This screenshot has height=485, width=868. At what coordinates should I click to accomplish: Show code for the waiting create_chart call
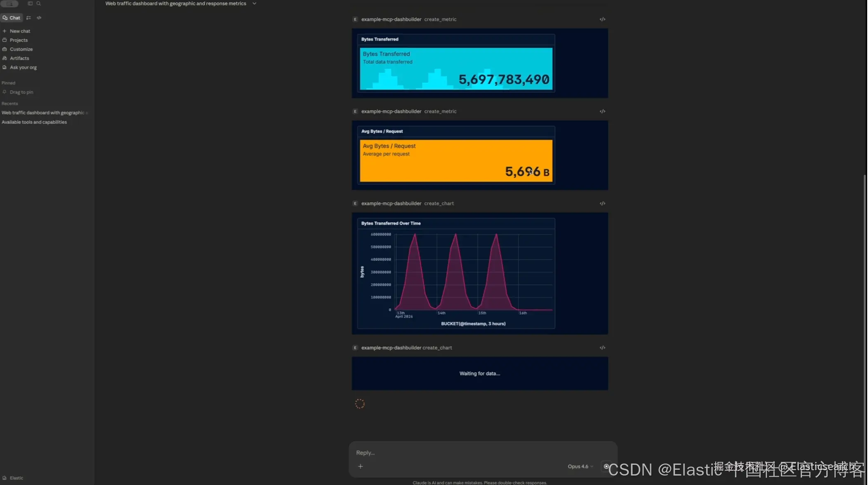click(602, 348)
